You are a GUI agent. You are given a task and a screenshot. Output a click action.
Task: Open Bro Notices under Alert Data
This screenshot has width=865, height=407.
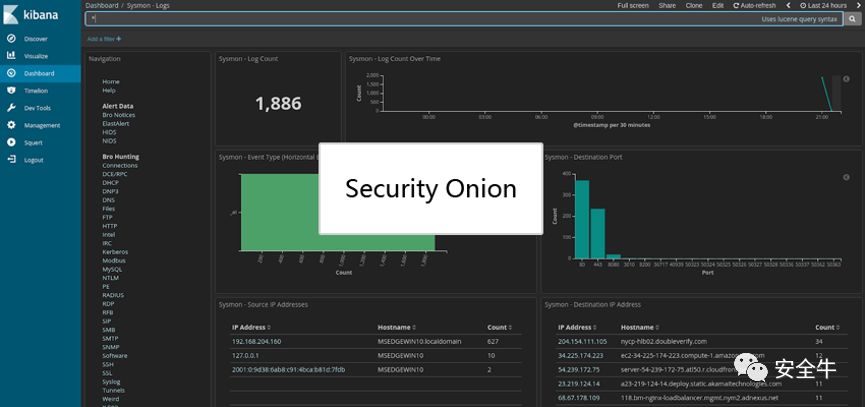(x=119, y=115)
